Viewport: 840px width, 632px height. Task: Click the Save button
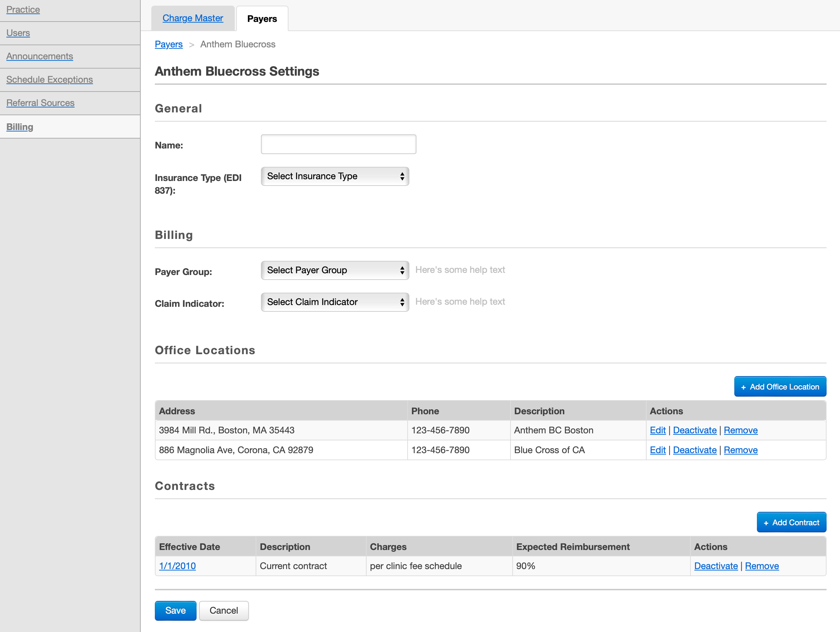pos(175,610)
